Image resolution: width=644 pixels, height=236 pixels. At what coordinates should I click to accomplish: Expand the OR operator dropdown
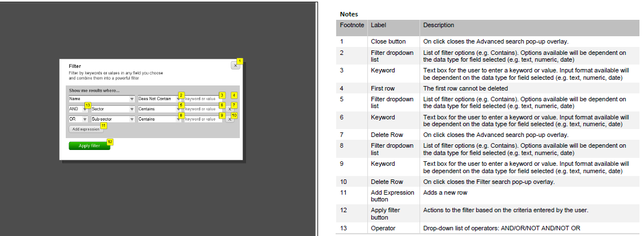(x=77, y=119)
